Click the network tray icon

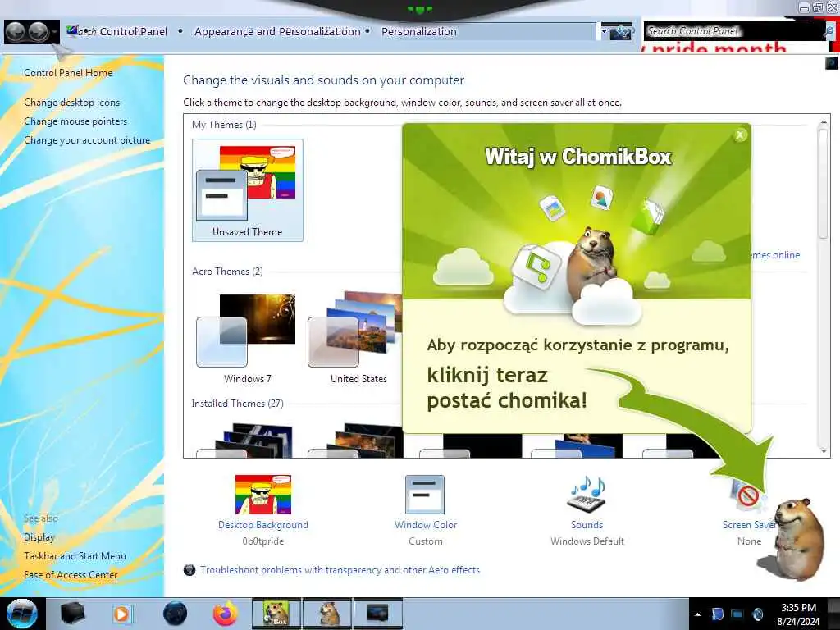pos(737,614)
